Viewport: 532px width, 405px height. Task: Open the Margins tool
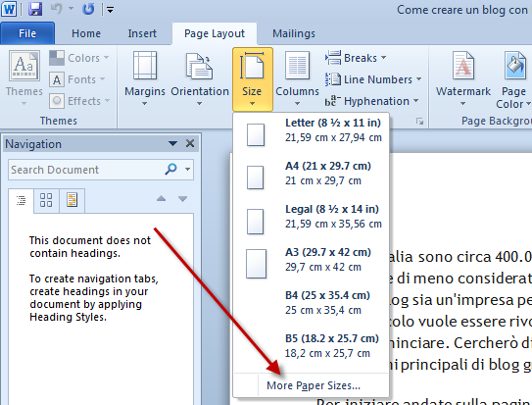point(145,78)
